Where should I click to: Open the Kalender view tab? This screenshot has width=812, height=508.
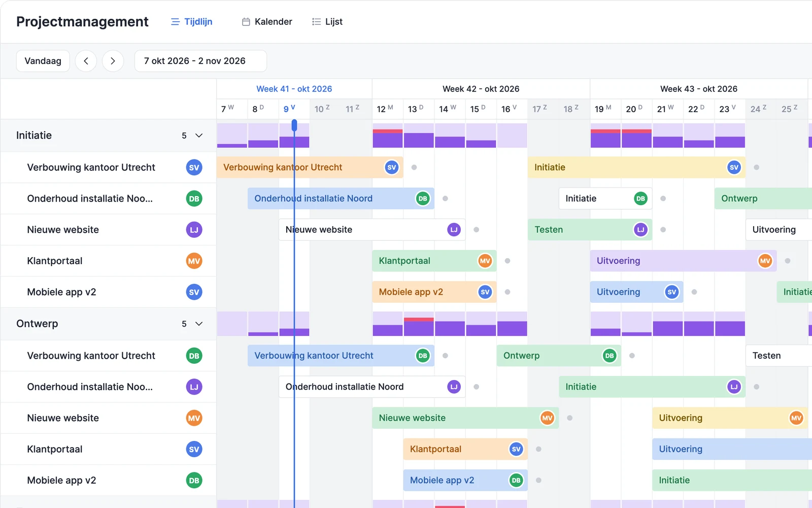coord(267,22)
